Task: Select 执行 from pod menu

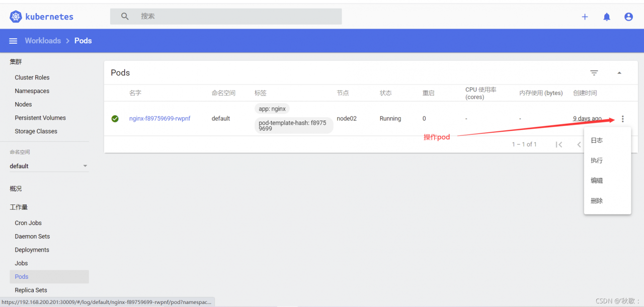Action: click(x=607, y=160)
